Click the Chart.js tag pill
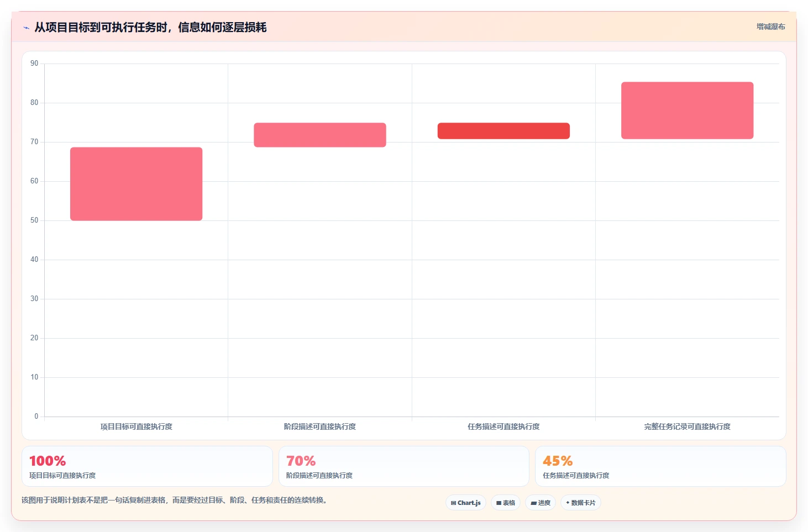 466,503
